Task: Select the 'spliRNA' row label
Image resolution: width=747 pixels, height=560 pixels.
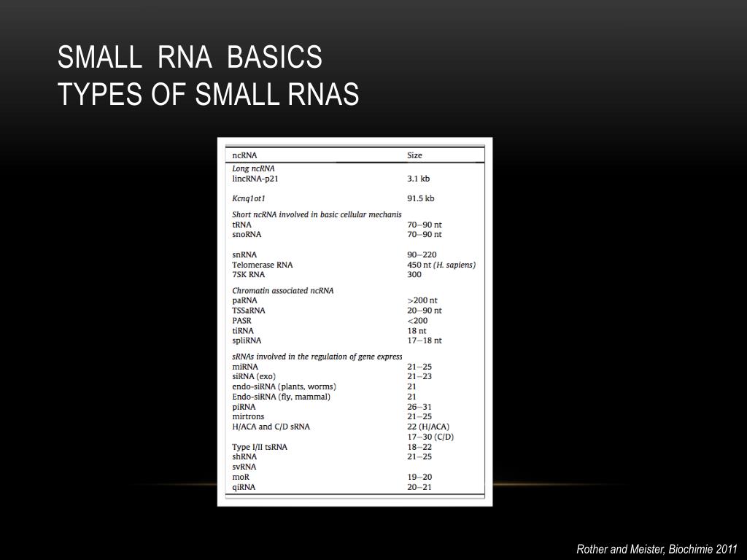Action: [247, 341]
